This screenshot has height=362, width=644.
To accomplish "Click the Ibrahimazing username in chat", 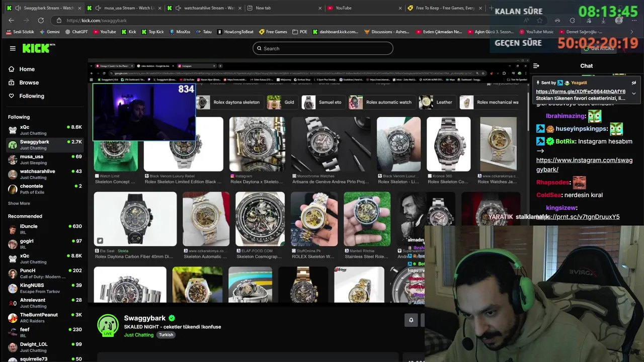I will [566, 116].
